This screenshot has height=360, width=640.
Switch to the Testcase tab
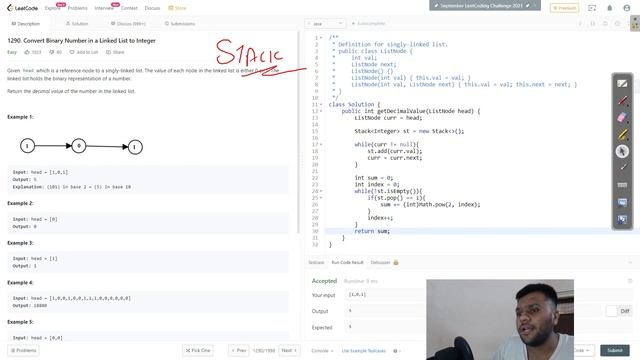316,262
